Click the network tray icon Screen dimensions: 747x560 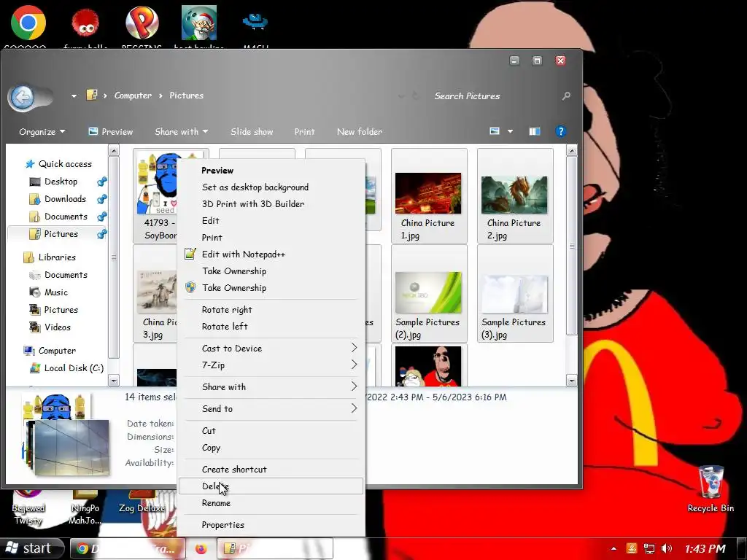[x=649, y=548]
